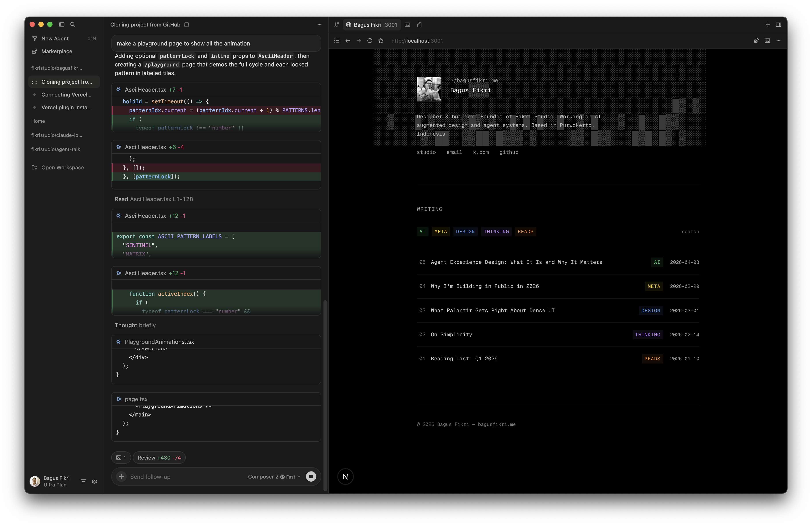Stop the running agent generation
This screenshot has height=526, width=812.
(x=311, y=477)
